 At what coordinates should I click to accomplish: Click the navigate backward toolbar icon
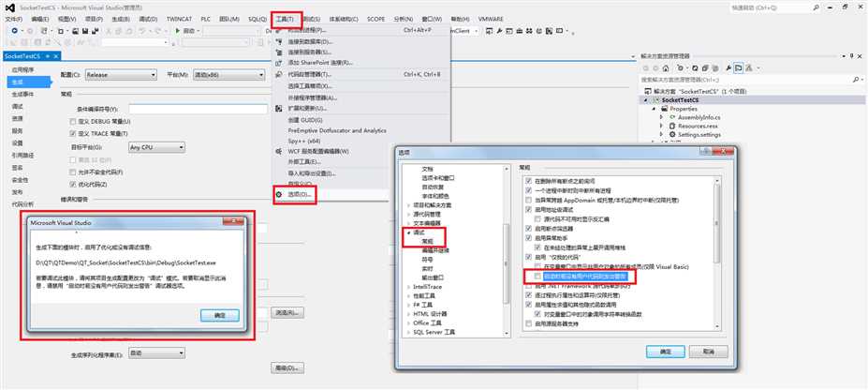pos(14,31)
